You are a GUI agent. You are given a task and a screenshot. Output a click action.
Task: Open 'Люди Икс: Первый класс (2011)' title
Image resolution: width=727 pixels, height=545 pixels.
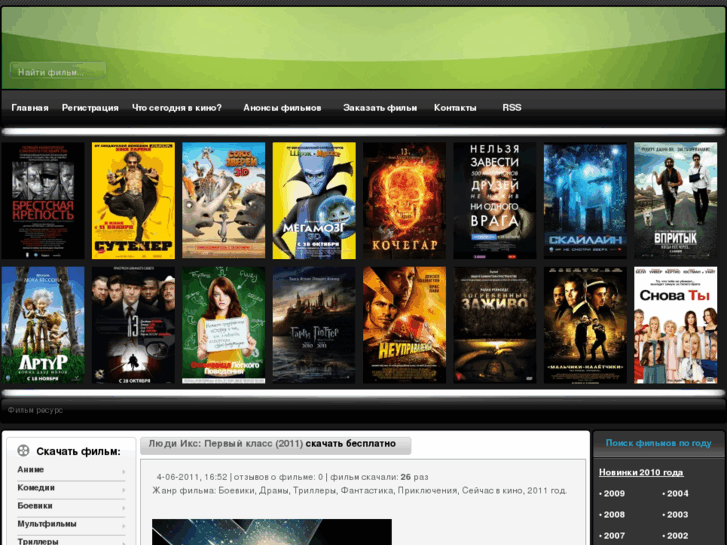(226, 443)
